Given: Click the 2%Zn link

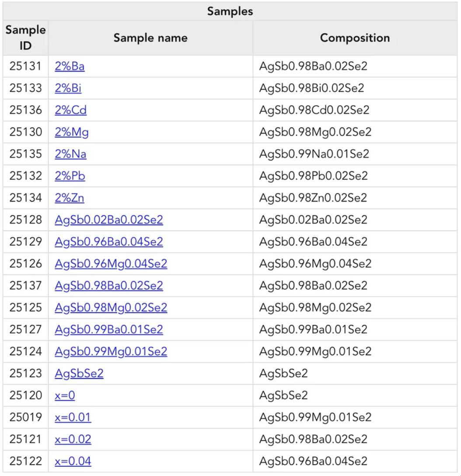Looking at the screenshot, I should (69, 198).
